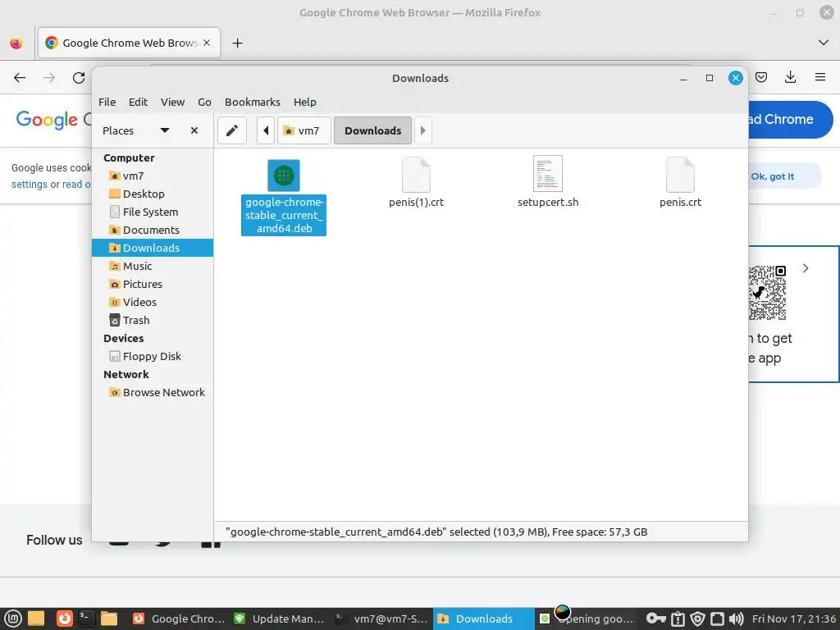Select the vm7 home entry in sidebar
The height and width of the screenshot is (630, 840).
(x=153, y=176)
